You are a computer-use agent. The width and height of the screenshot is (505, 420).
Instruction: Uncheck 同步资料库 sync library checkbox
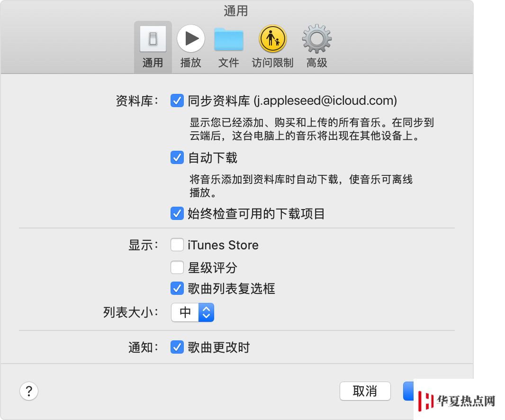click(177, 100)
